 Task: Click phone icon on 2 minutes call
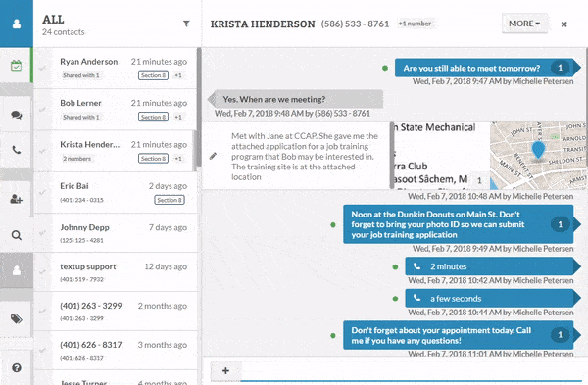pos(416,266)
